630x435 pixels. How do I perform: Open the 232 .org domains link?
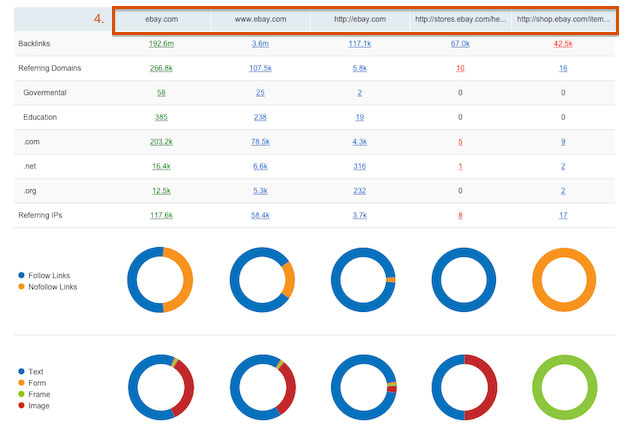tap(362, 190)
